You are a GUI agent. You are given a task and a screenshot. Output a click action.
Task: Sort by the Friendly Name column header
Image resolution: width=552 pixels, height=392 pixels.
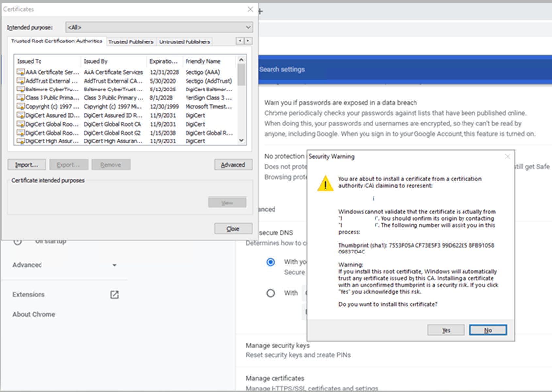click(x=209, y=61)
